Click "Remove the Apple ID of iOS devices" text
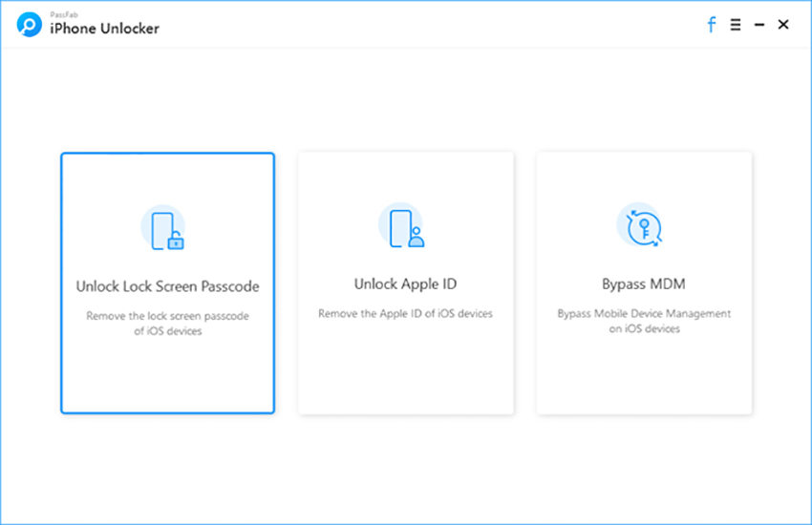 pos(405,313)
